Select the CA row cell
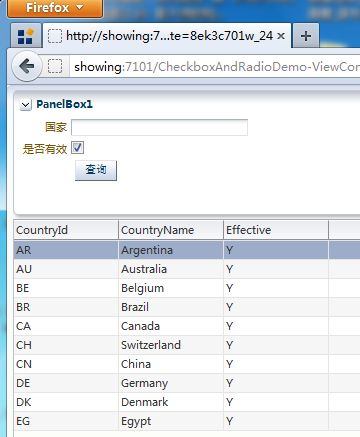 (x=66, y=326)
